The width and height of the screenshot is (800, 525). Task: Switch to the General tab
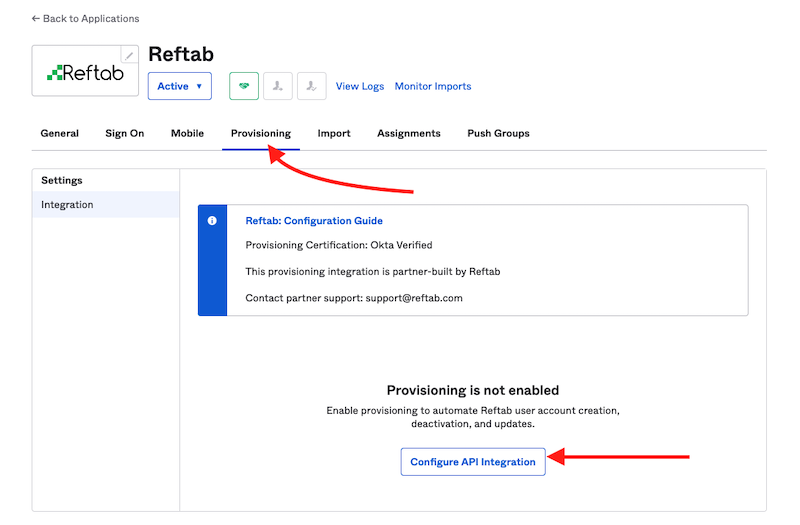click(x=60, y=133)
